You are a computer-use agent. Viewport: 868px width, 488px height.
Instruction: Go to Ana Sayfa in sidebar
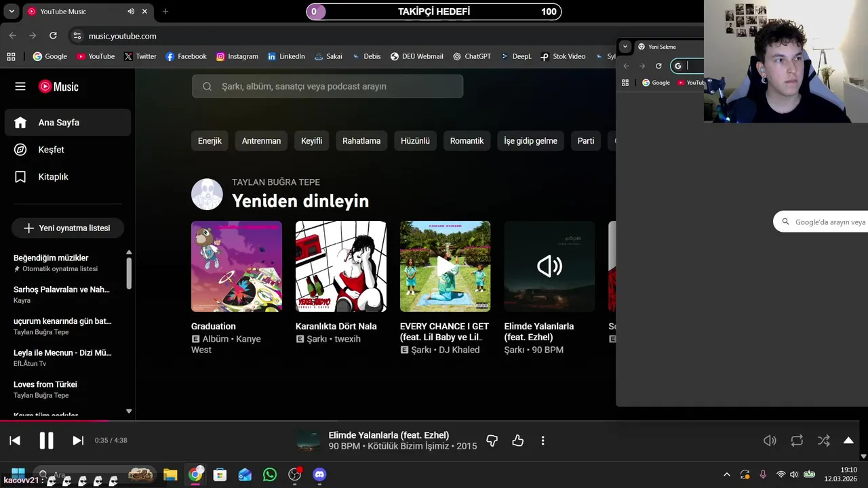pyautogui.click(x=68, y=123)
